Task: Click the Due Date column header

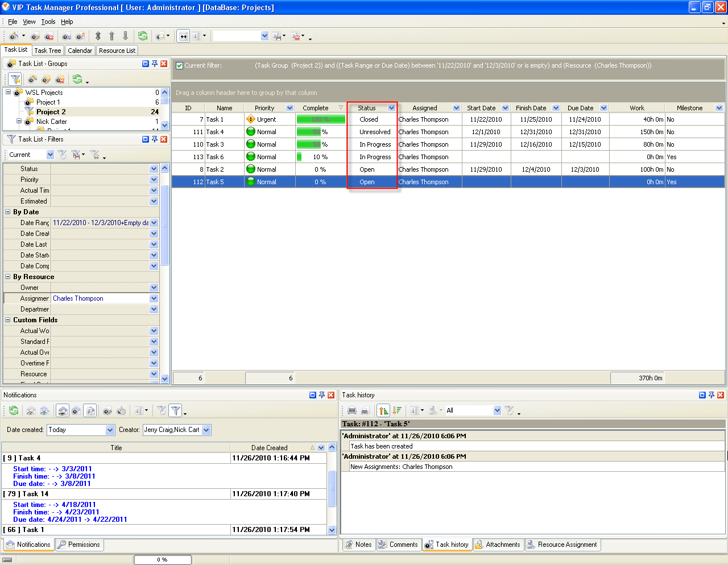Action: click(580, 108)
